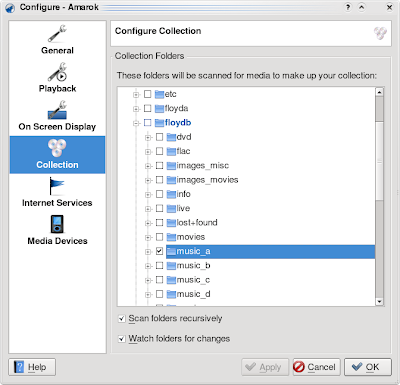Screen dimensions: 400x385
Task: Click the images_misc folder icon
Action: pyautogui.click(x=171, y=166)
